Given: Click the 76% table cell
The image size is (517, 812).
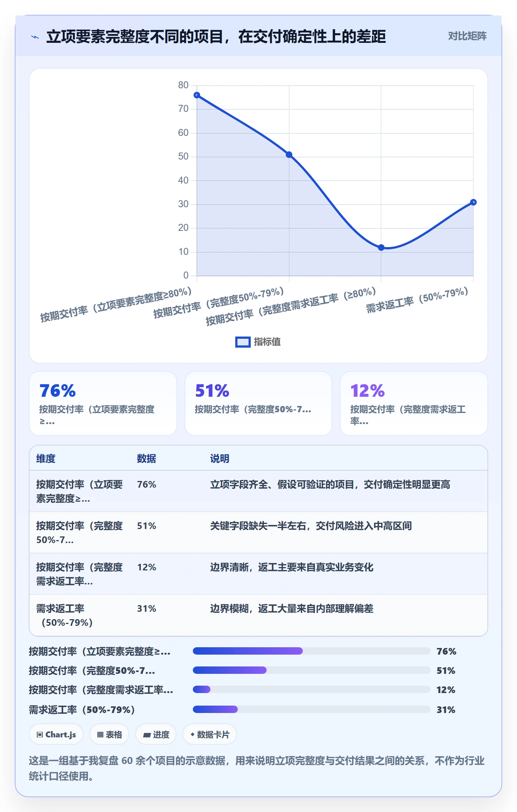Looking at the screenshot, I should 147,484.
